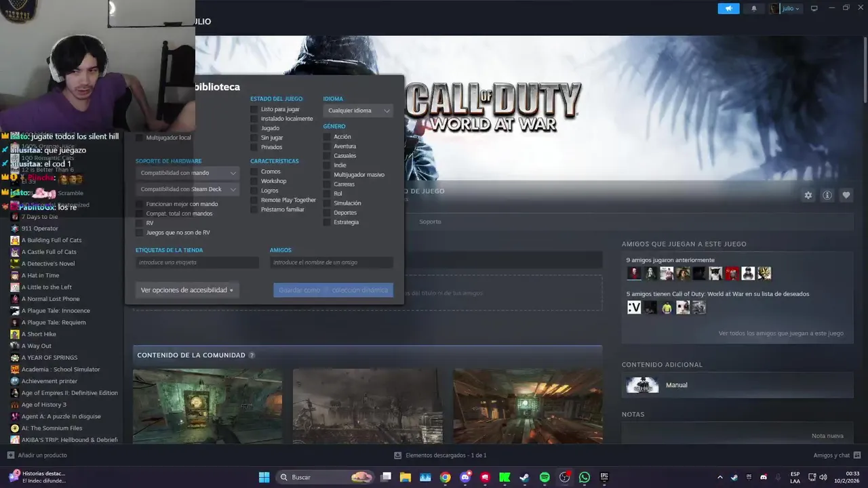Image resolution: width=868 pixels, height=488 pixels.
Task: Open 'Compatibilidad con Steam Deck' dropdown
Action: (188, 189)
